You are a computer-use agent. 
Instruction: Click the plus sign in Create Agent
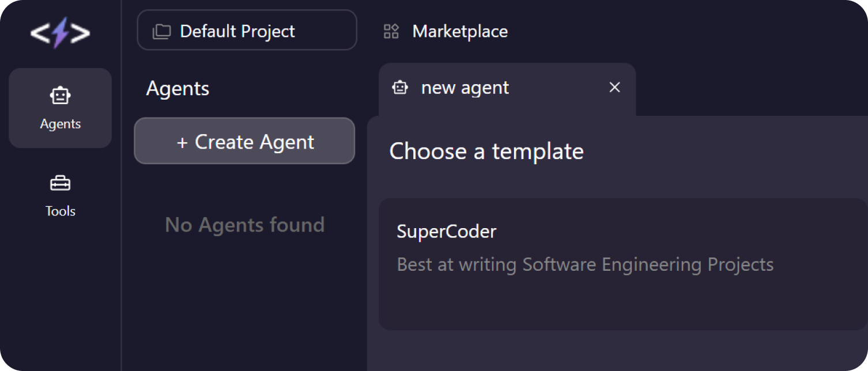click(x=182, y=143)
